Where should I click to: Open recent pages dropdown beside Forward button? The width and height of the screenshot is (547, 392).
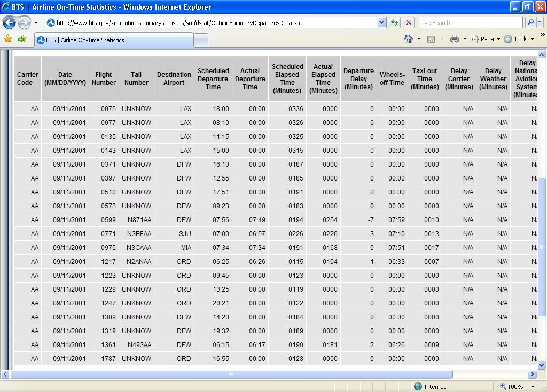coord(36,23)
